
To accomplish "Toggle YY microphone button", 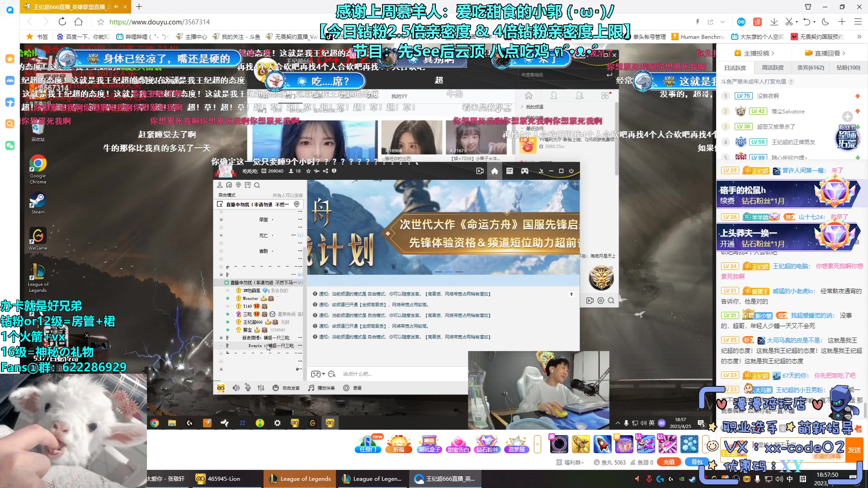I will (x=248, y=388).
